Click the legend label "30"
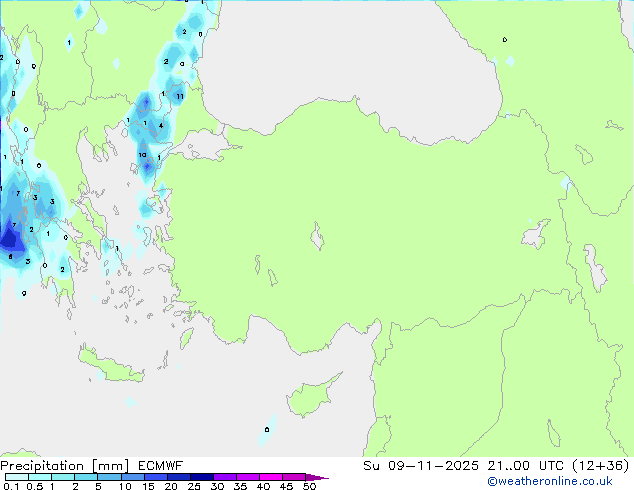 [217, 486]
